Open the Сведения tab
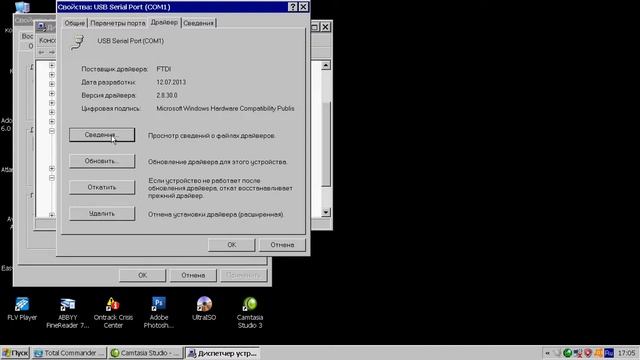Viewport: 640px width, 360px height. pos(198,23)
